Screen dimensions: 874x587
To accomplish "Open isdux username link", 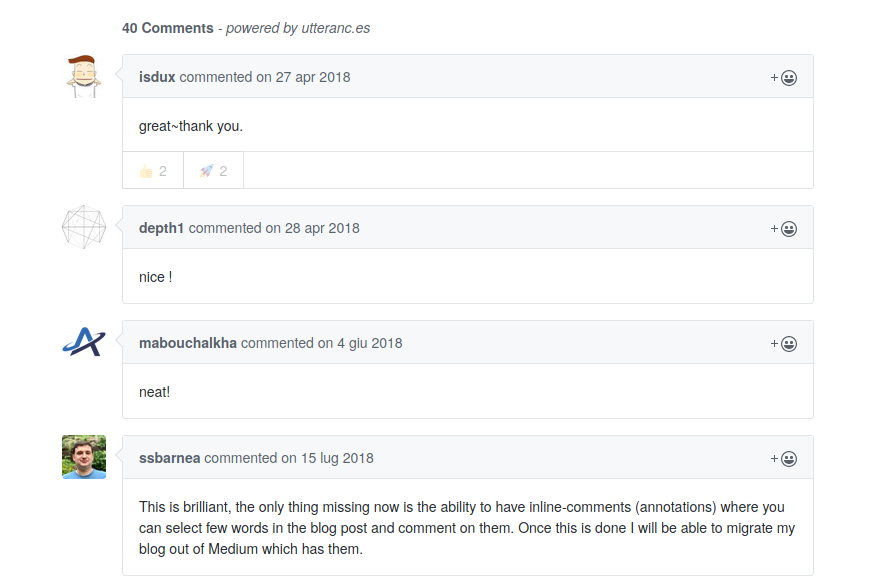I will click(x=157, y=77).
